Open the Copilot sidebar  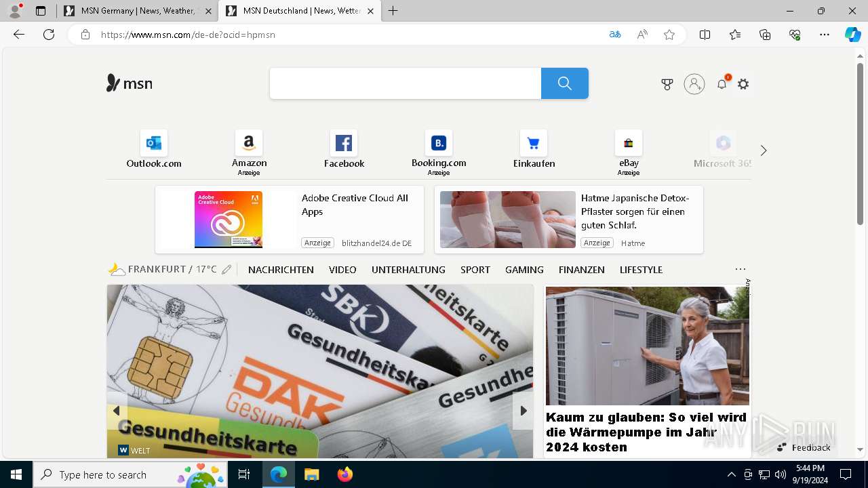852,35
